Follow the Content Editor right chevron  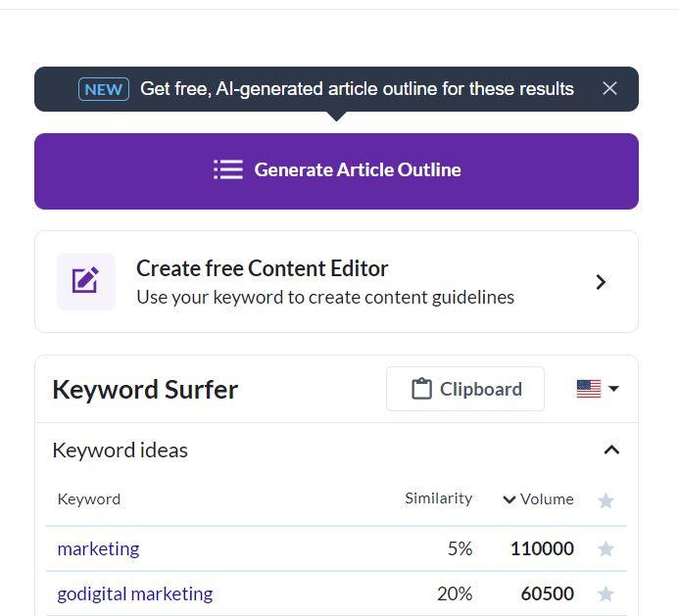(601, 282)
